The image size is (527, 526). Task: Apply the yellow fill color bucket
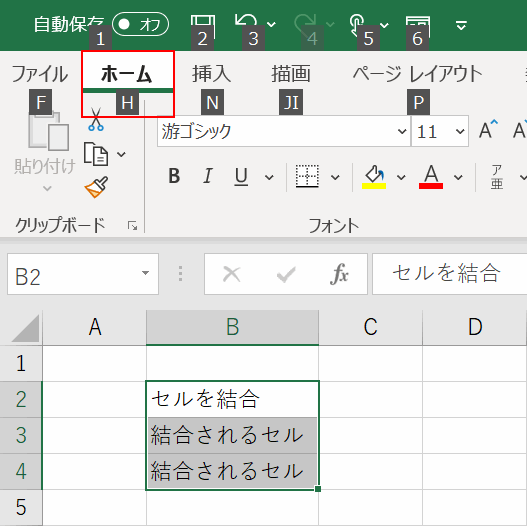click(x=374, y=177)
